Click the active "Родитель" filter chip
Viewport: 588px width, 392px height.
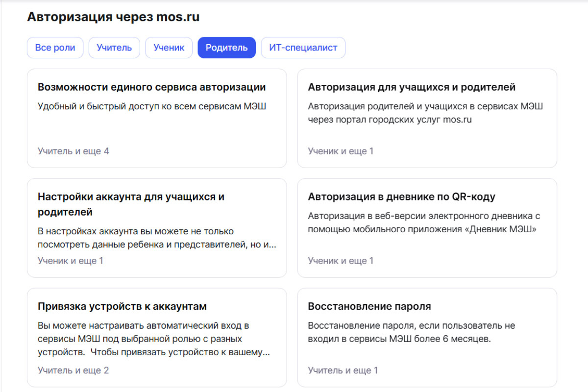tap(226, 48)
